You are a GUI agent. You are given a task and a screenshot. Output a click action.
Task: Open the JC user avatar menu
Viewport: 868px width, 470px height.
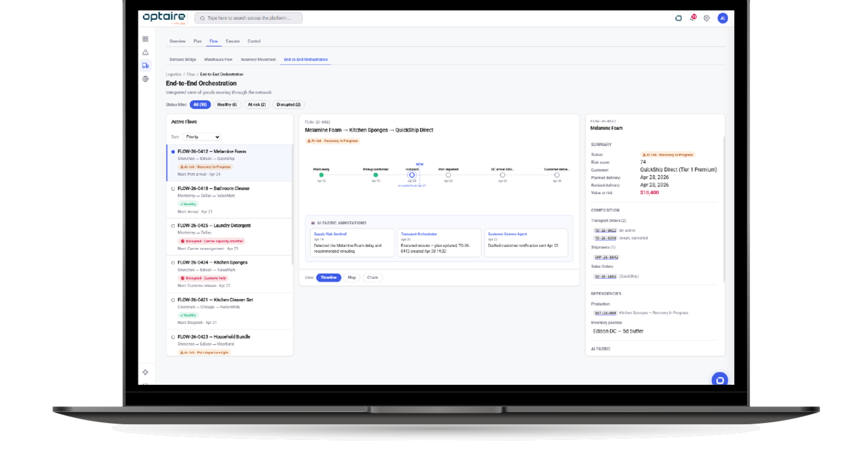[x=722, y=18]
